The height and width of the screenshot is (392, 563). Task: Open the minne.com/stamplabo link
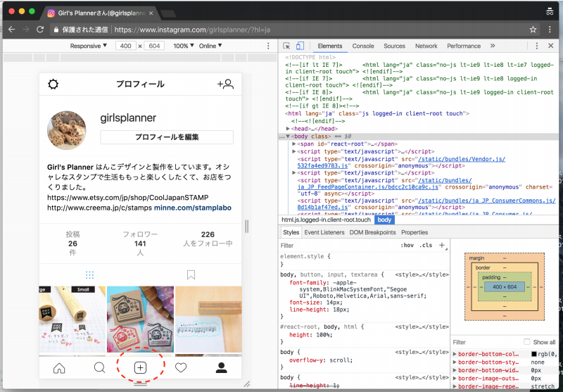click(x=193, y=208)
